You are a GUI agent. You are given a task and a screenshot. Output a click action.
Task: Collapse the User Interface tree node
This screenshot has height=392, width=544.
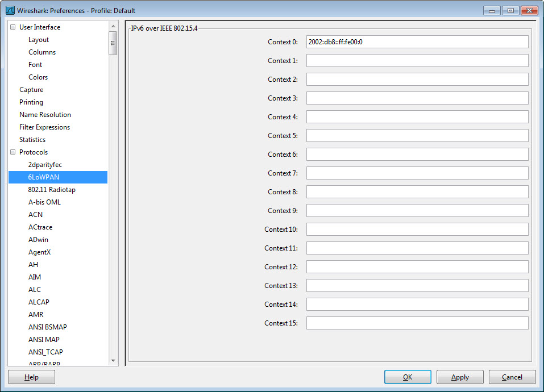[x=13, y=27]
